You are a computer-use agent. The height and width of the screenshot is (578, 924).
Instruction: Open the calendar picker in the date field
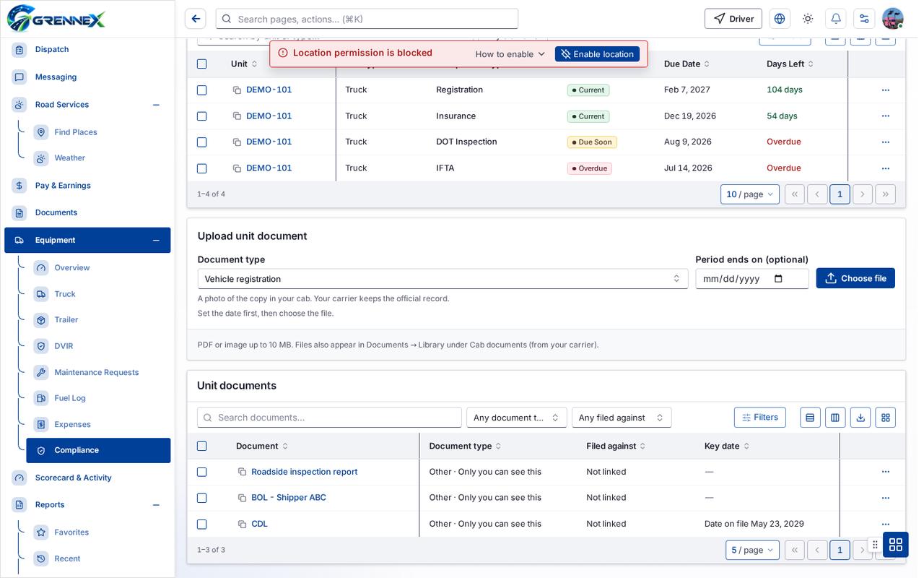tap(778, 279)
